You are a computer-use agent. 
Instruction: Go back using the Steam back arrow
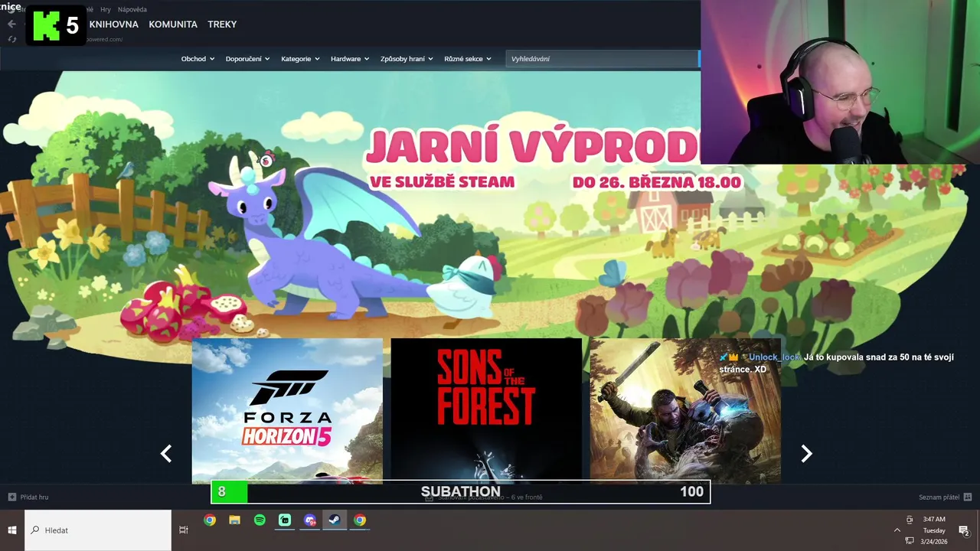(x=11, y=24)
